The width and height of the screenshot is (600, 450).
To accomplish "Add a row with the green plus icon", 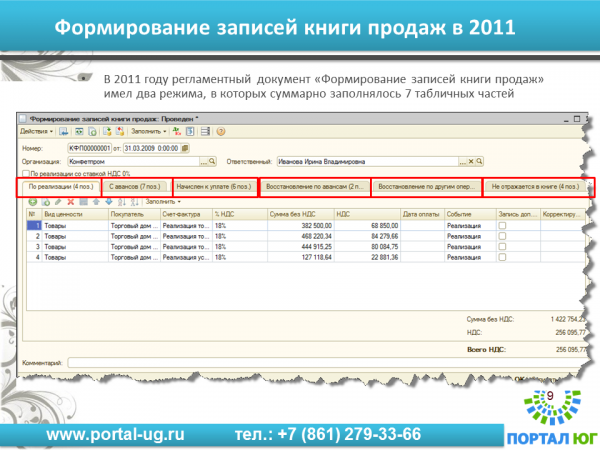I will coord(33,202).
